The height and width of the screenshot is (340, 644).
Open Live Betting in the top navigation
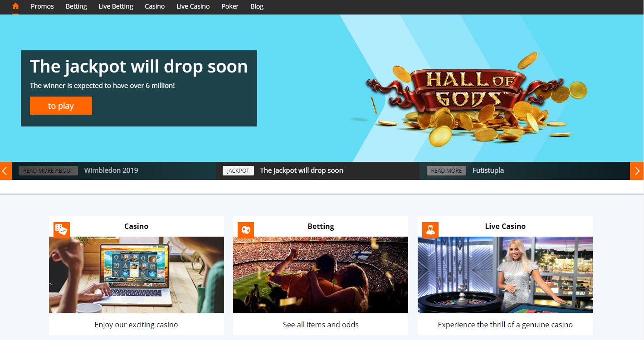click(116, 6)
